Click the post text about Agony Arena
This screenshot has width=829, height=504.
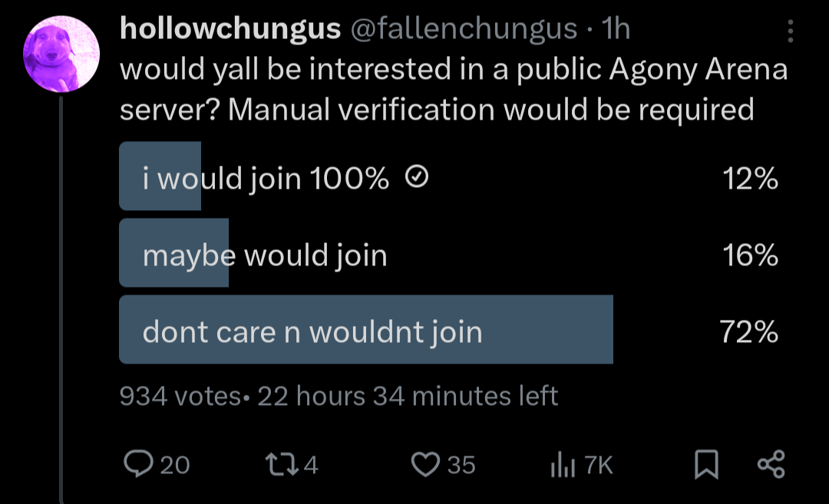[453, 89]
